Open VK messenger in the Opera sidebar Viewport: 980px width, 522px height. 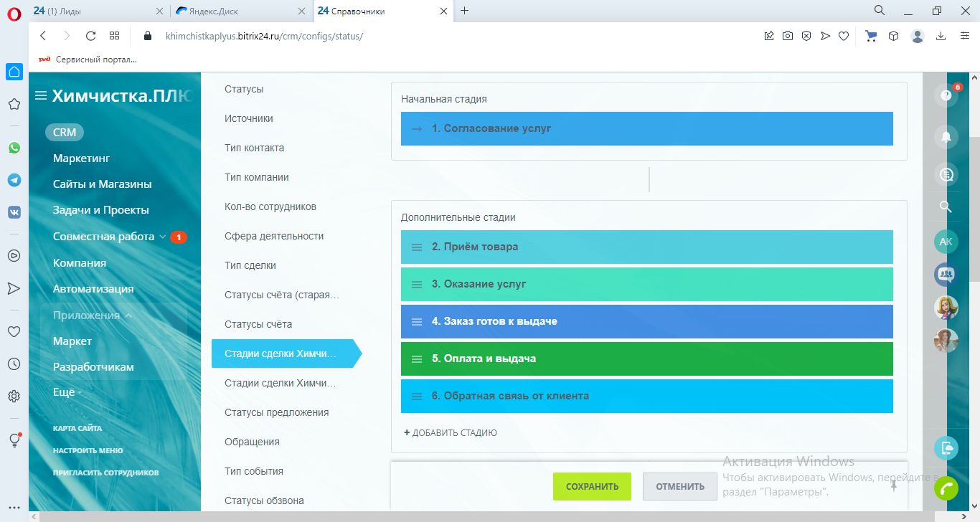tap(14, 212)
